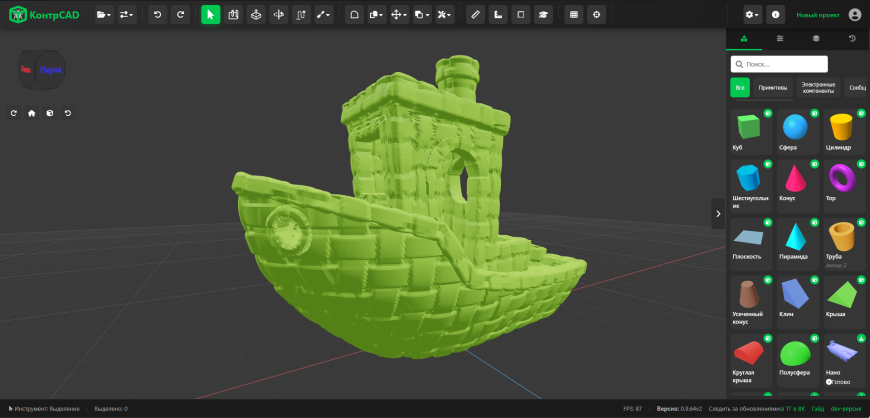Open the info icon in top bar
Screen dimensions: 870x418
(x=775, y=15)
